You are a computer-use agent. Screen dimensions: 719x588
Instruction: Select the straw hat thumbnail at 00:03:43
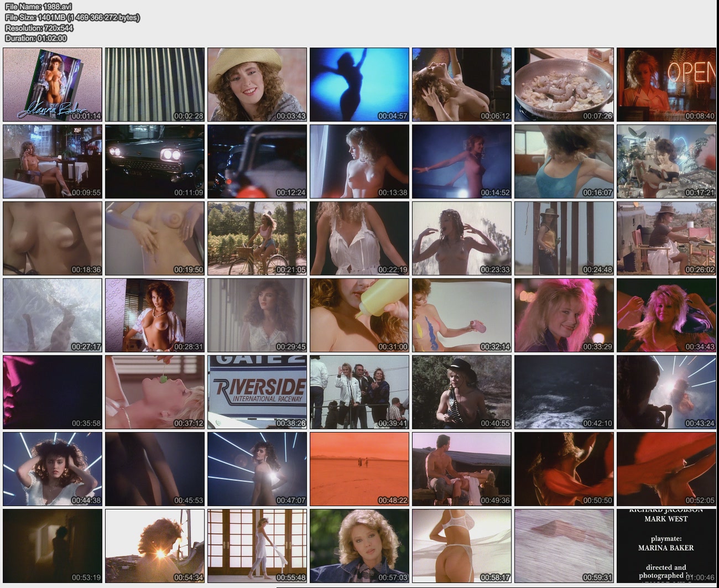[x=257, y=84]
